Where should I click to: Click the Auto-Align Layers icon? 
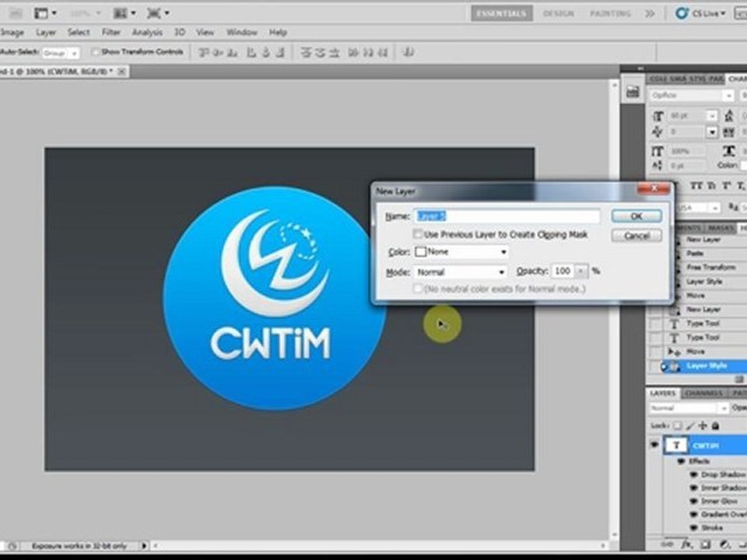[408, 52]
